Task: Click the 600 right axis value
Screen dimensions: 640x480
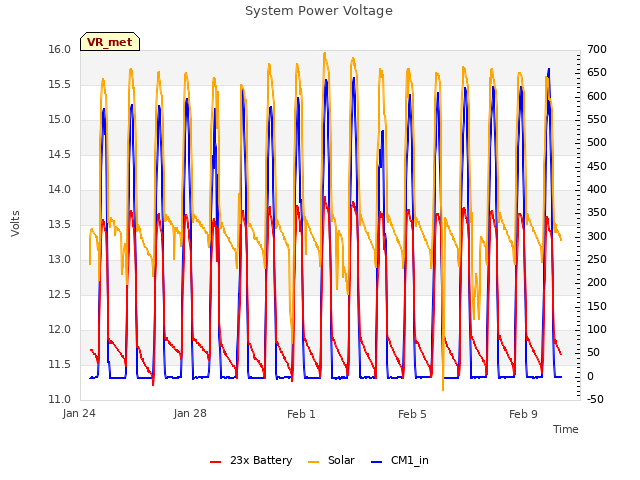Action: point(597,96)
